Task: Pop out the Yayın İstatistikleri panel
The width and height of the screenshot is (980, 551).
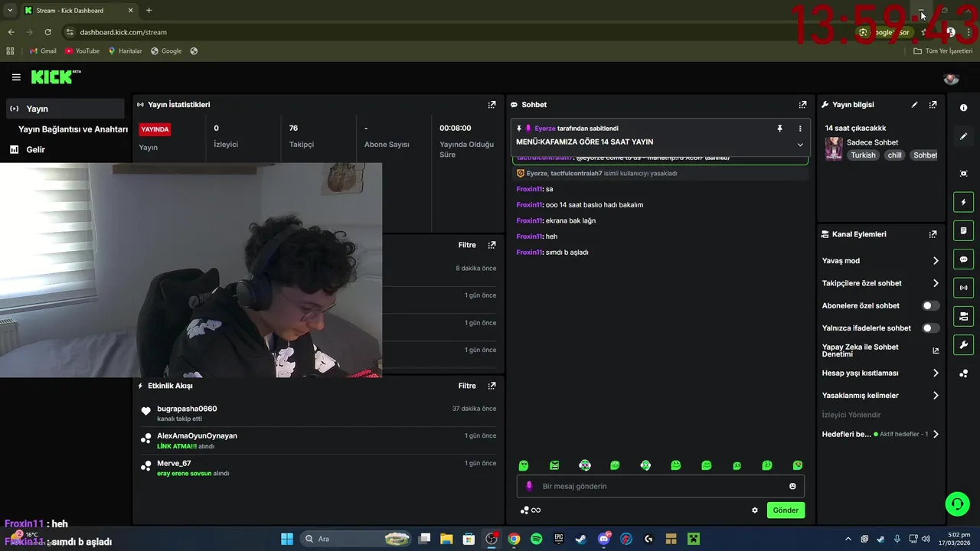Action: point(492,105)
